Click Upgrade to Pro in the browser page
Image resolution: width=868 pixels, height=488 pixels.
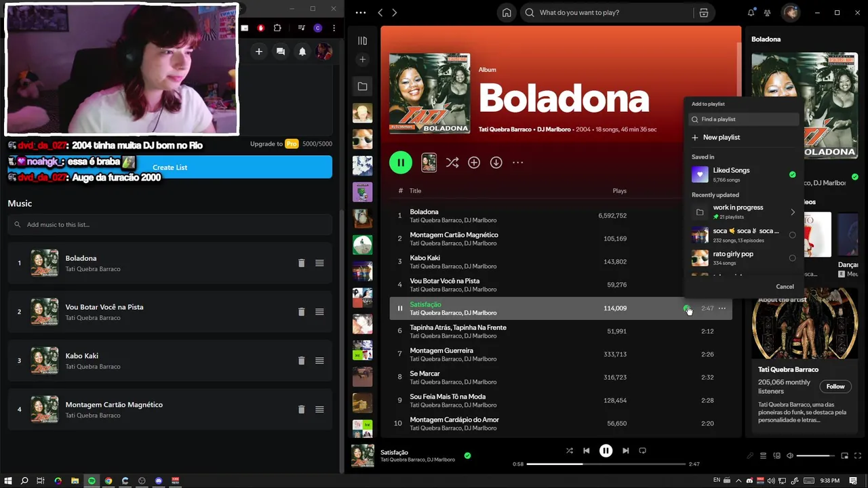[275, 144]
